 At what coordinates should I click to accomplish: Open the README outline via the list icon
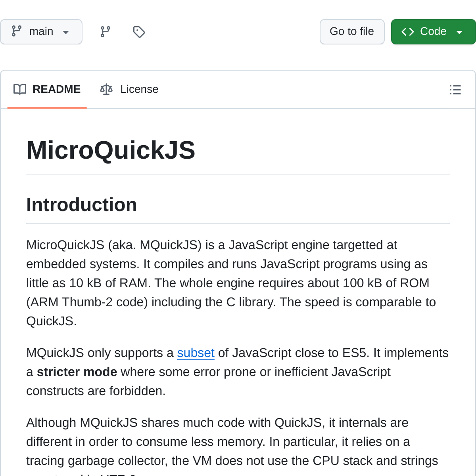[x=455, y=90]
